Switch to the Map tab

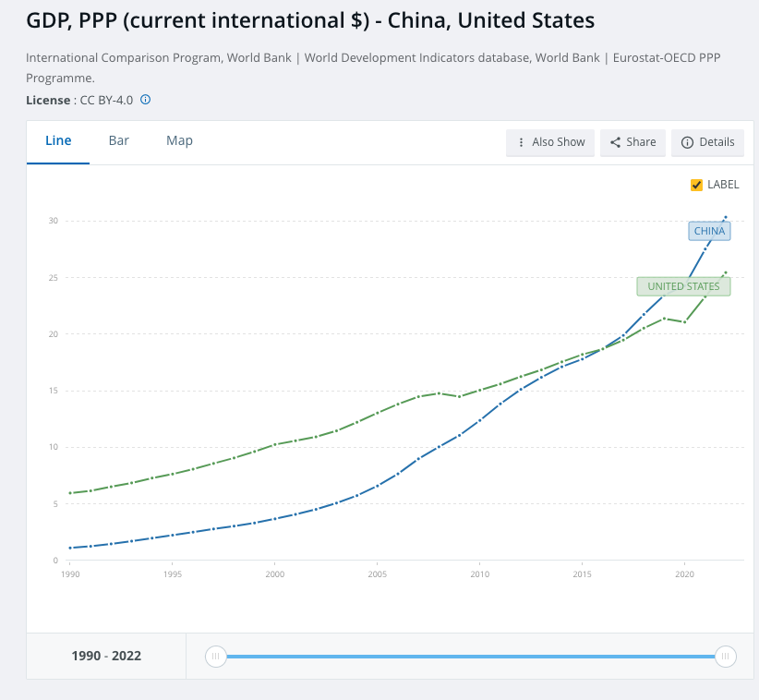coord(179,140)
